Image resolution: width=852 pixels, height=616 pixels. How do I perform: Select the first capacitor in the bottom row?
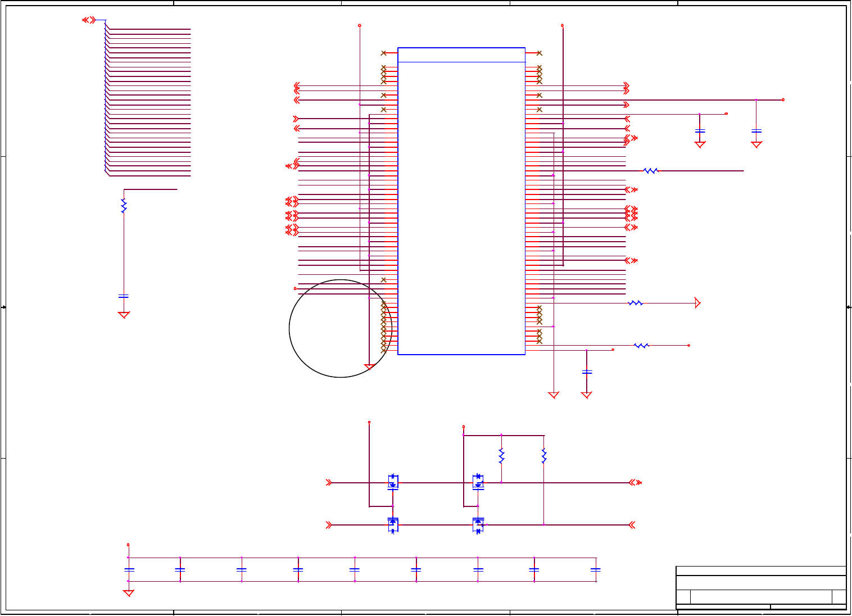coord(129,569)
